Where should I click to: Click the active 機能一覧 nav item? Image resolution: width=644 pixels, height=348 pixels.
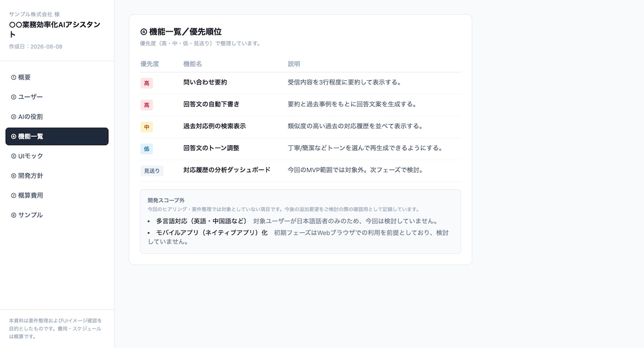pyautogui.click(x=57, y=136)
